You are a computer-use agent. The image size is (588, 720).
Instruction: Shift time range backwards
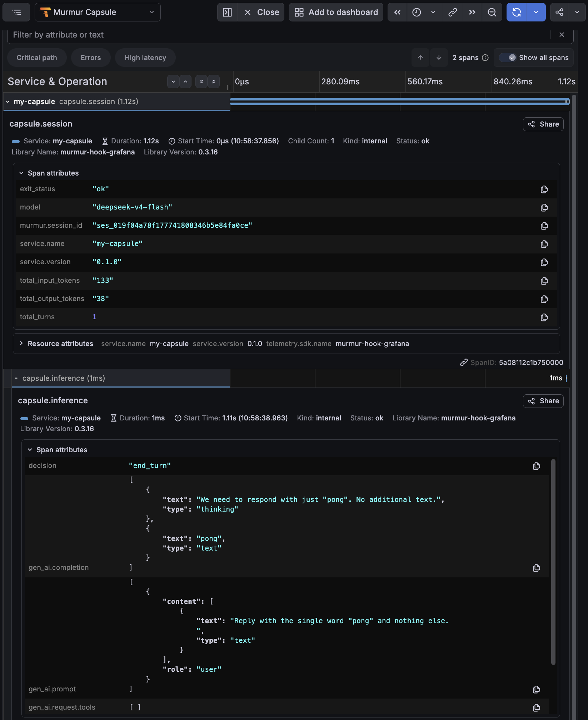(x=397, y=12)
